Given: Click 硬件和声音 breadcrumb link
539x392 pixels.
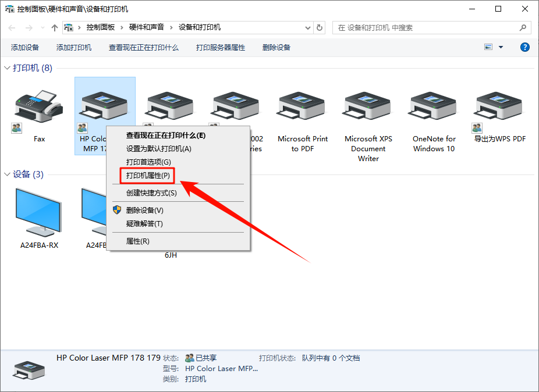Looking at the screenshot, I should (147, 27).
